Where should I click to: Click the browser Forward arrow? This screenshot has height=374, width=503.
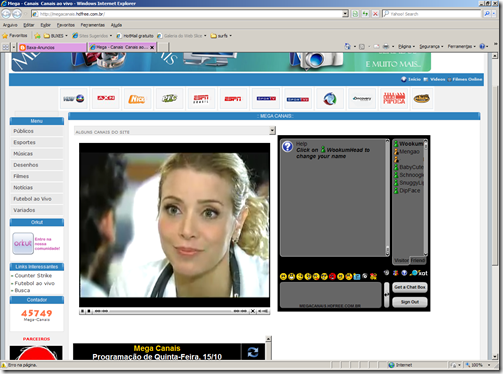click(x=17, y=14)
